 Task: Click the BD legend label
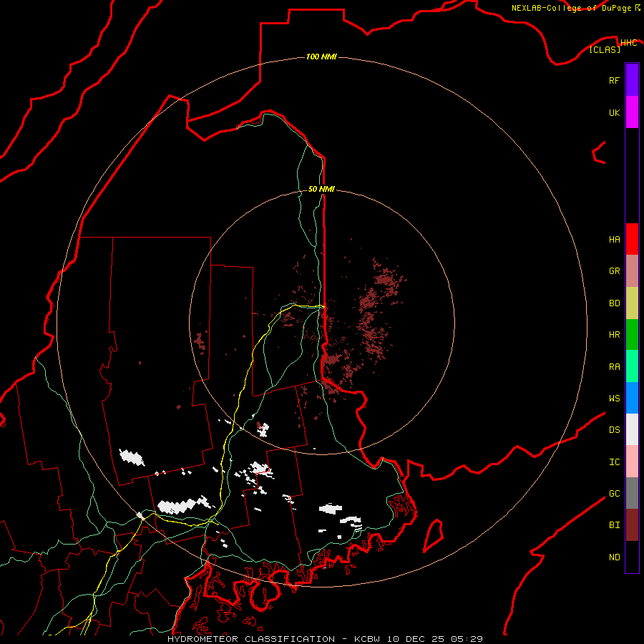point(614,303)
